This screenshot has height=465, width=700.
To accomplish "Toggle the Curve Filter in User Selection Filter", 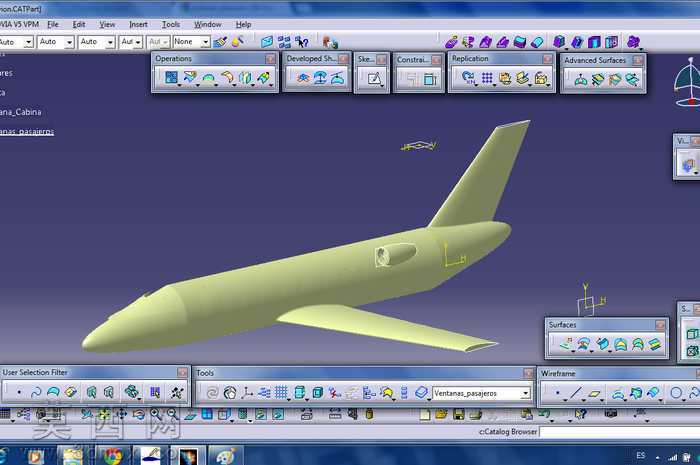I will (x=36, y=392).
